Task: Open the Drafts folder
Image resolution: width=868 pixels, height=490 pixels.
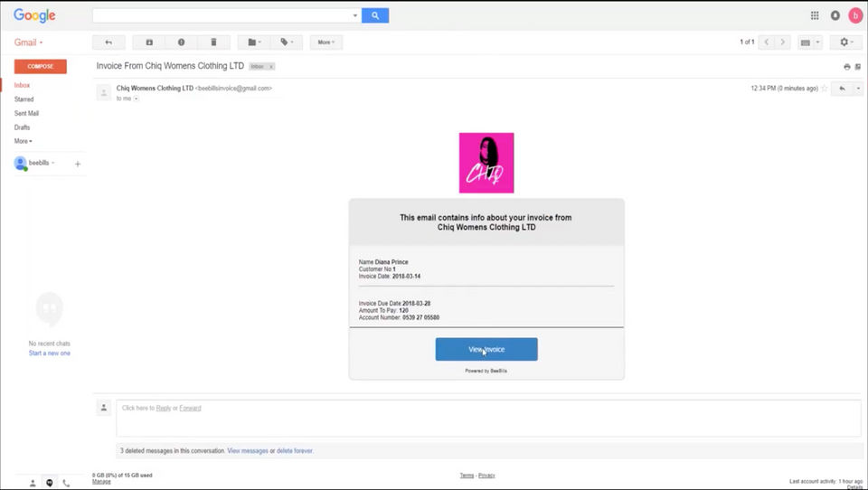Action: tap(22, 127)
